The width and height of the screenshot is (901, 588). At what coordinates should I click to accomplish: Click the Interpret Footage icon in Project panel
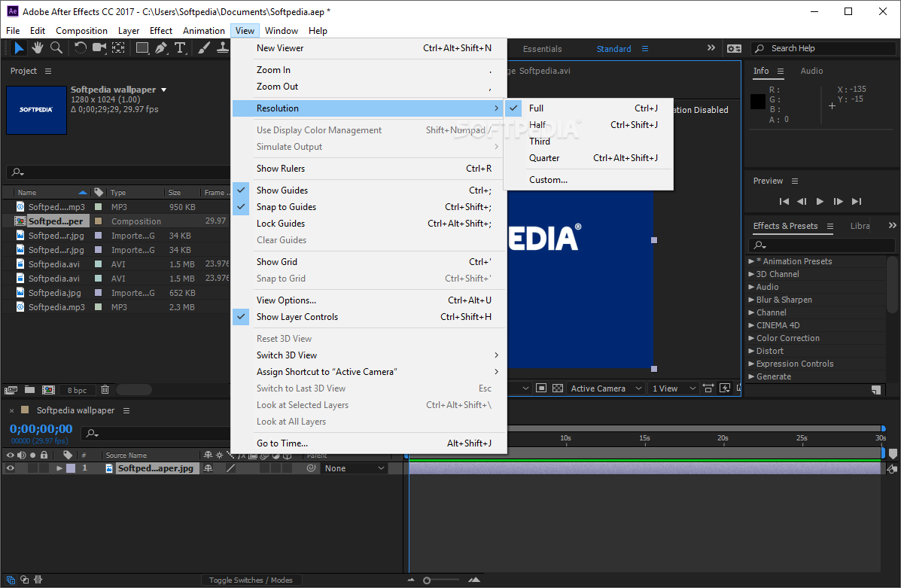[x=11, y=390]
